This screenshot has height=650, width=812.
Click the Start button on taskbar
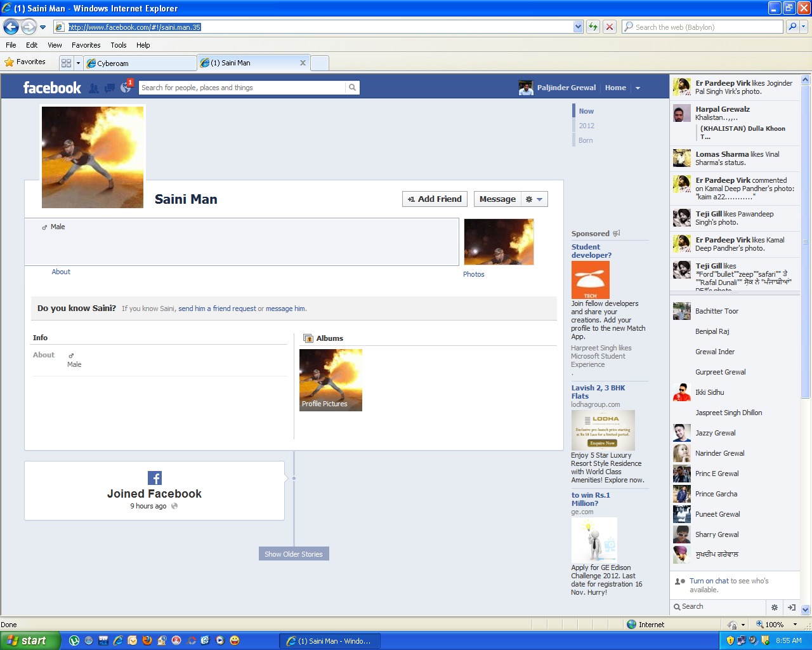click(x=30, y=640)
